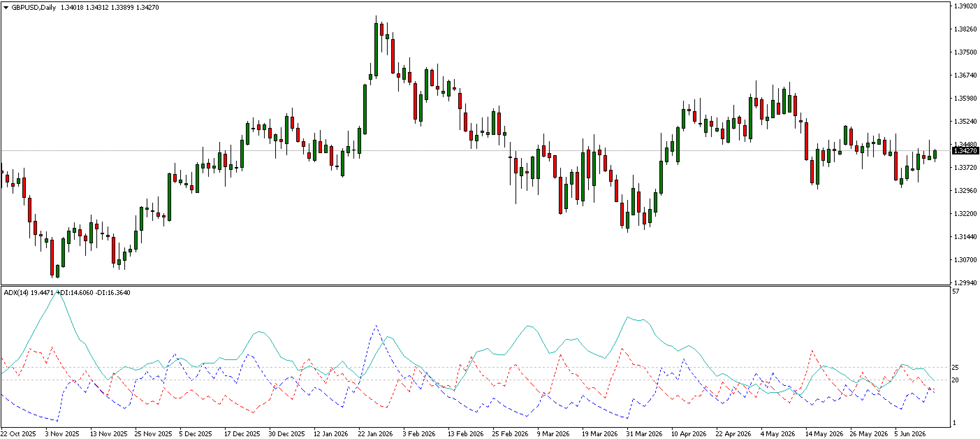Click the GBPUSD,Daily chart title text
This screenshot has width=980, height=439.
click(34, 8)
